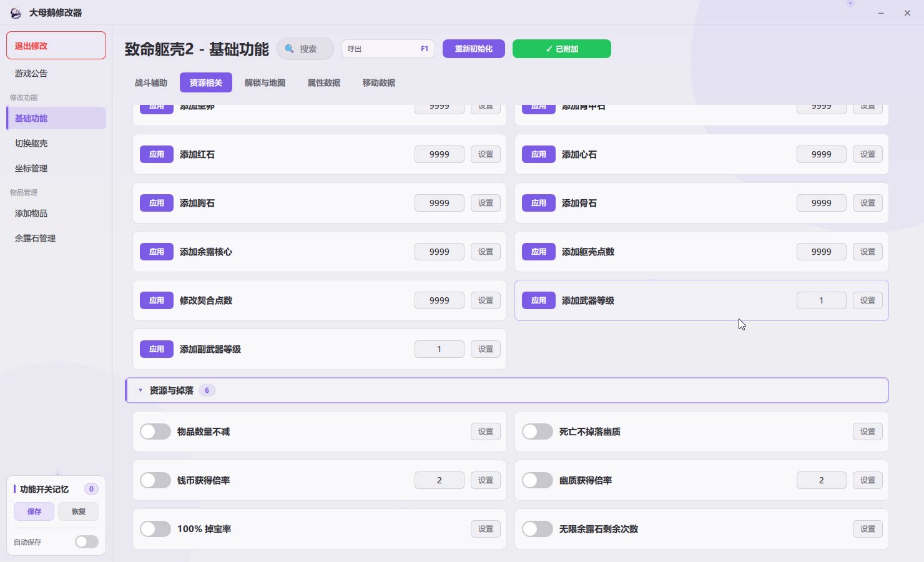Image resolution: width=924 pixels, height=562 pixels.
Task: Apply 添加余露核心
Action: point(157,252)
